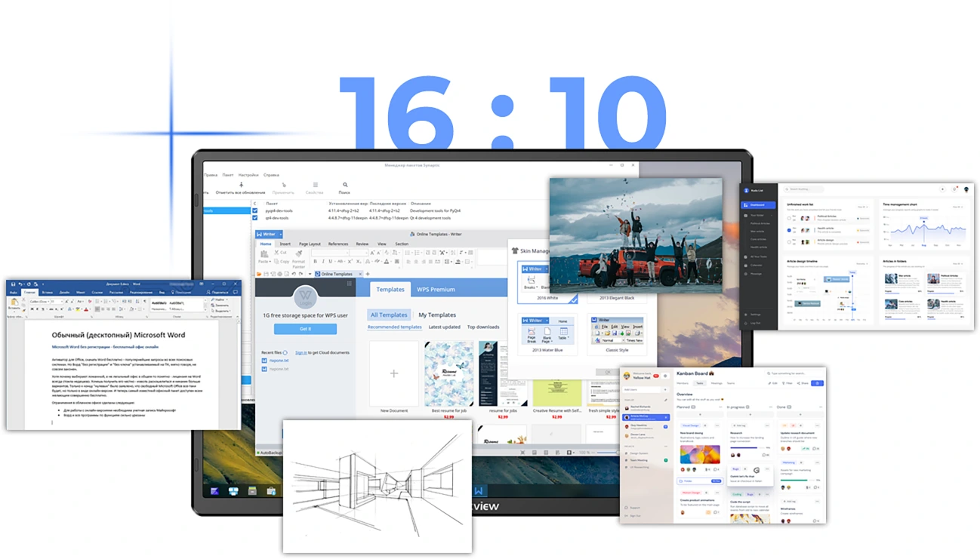Open the Page Layout tab in WPS Writer
The height and width of the screenshot is (559, 980).
[310, 244]
